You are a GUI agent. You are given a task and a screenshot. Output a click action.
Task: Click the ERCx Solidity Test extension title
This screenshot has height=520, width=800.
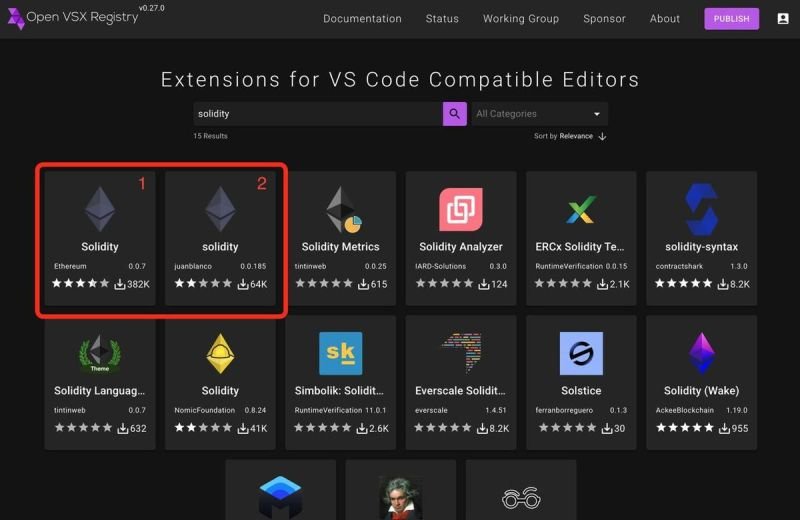click(580, 247)
